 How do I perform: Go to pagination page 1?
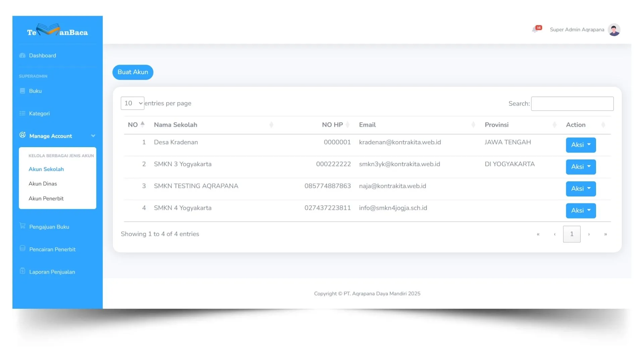572,234
